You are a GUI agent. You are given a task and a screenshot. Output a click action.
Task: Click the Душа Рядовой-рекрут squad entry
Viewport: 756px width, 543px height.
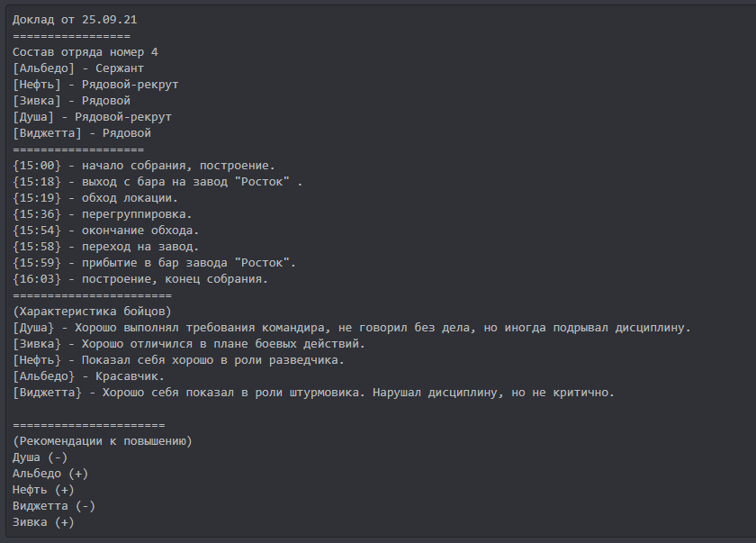[x=92, y=117]
